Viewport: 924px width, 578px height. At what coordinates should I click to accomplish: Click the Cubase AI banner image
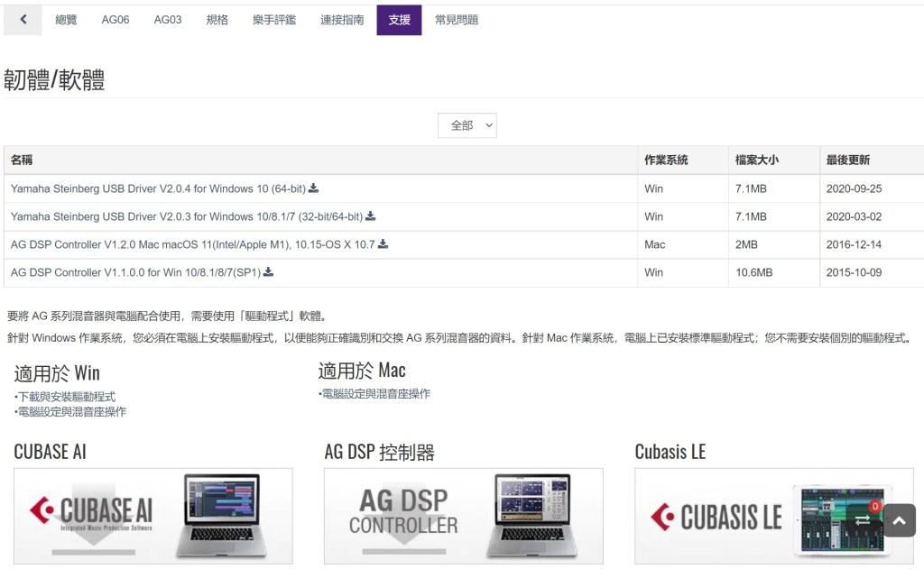coord(153,516)
